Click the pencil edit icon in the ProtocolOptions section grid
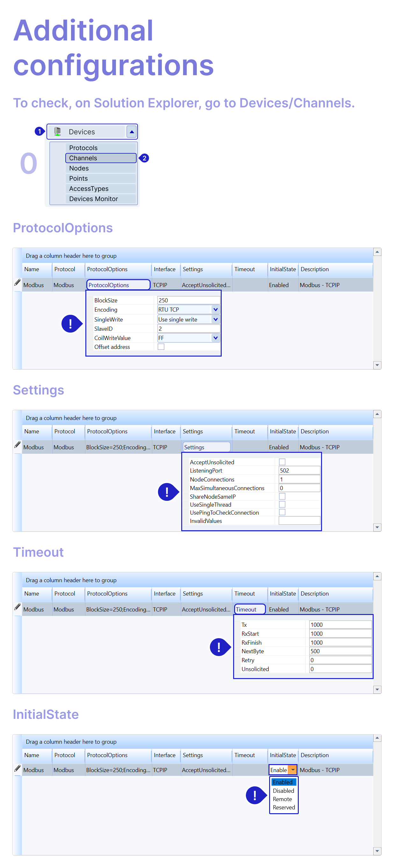Screen dimensions: 394x868 pyautogui.click(x=18, y=282)
